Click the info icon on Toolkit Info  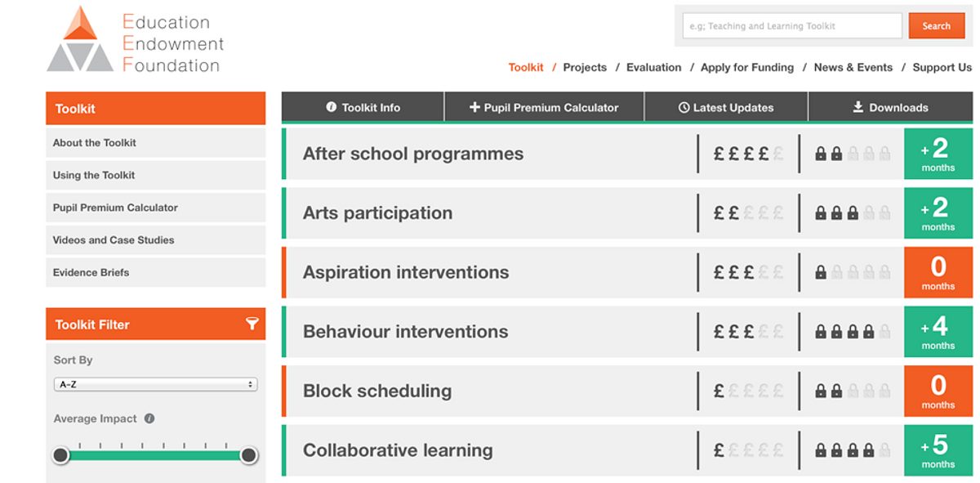(331, 107)
